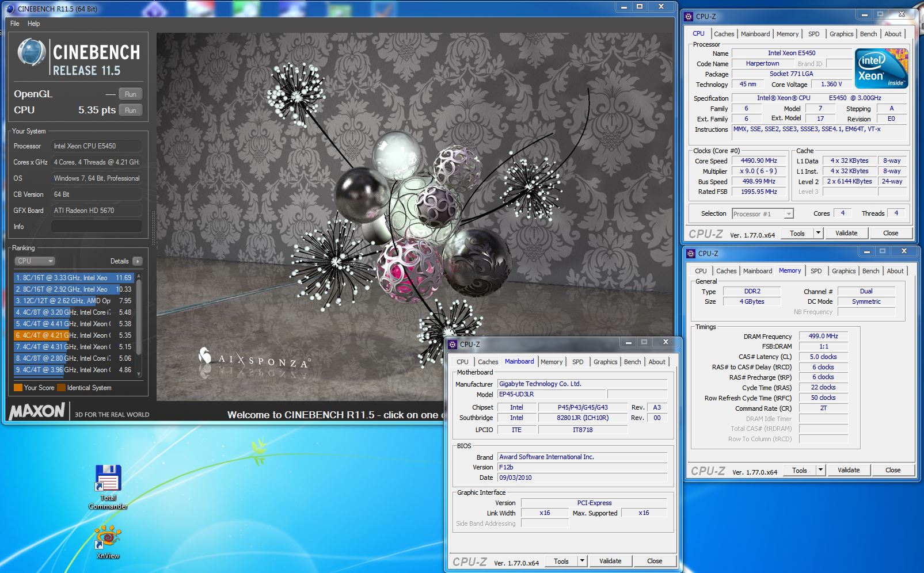
Task: Click Close in CPU-Z Memory window
Action: (x=893, y=470)
